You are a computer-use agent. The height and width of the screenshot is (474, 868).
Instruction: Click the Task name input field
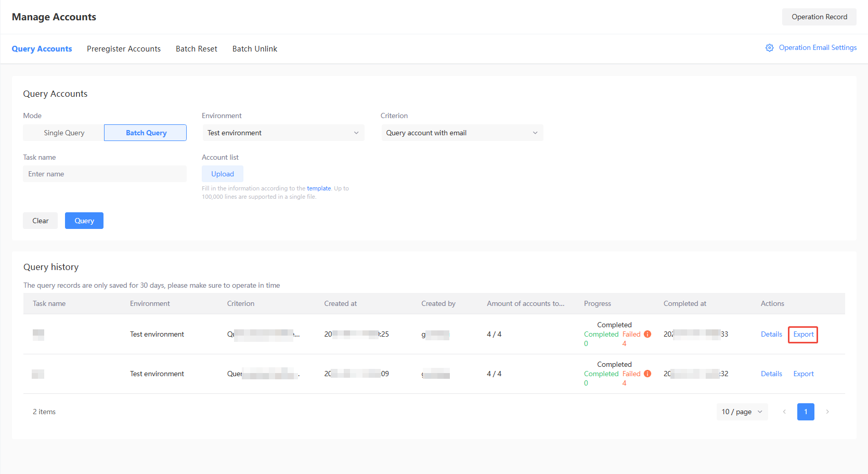(104, 173)
